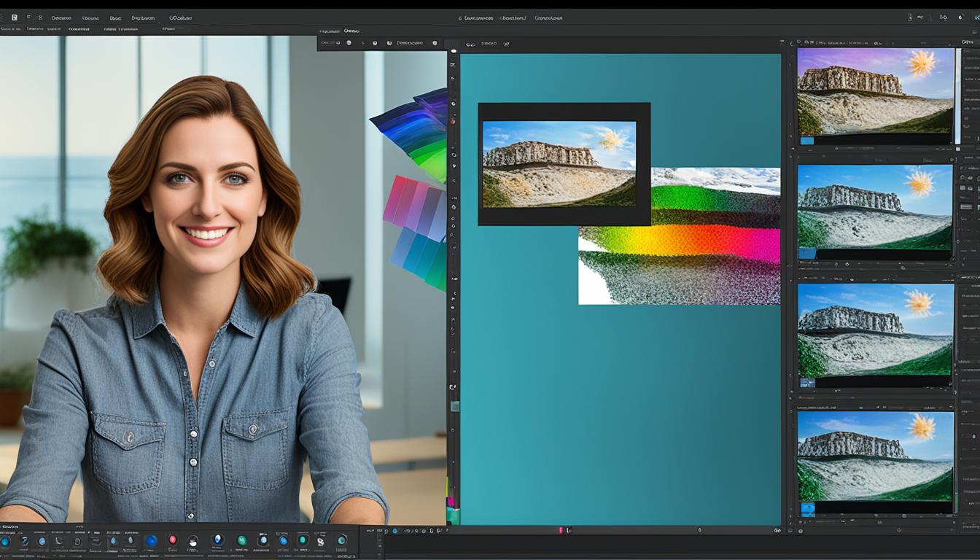Select the third landscape thumbnail in right panel
Image resolution: width=980 pixels, height=560 pixels.
click(x=875, y=330)
